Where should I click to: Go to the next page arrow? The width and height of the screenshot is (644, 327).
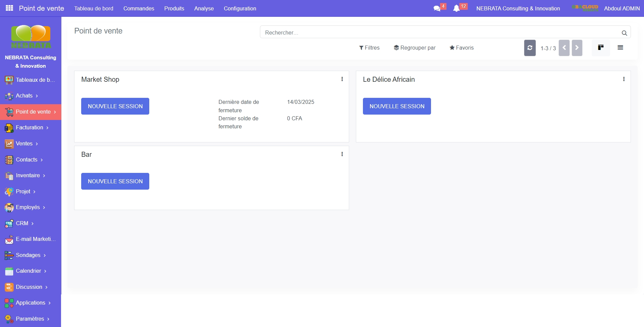click(x=577, y=48)
